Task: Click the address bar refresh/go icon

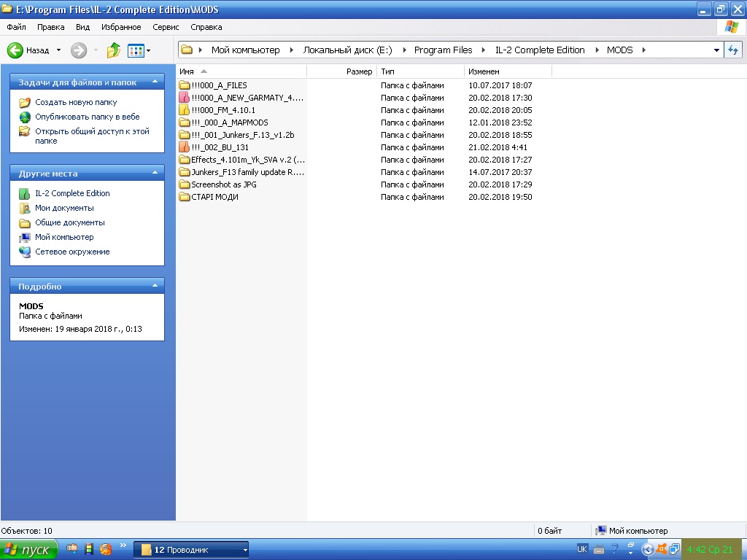Action: click(x=732, y=50)
